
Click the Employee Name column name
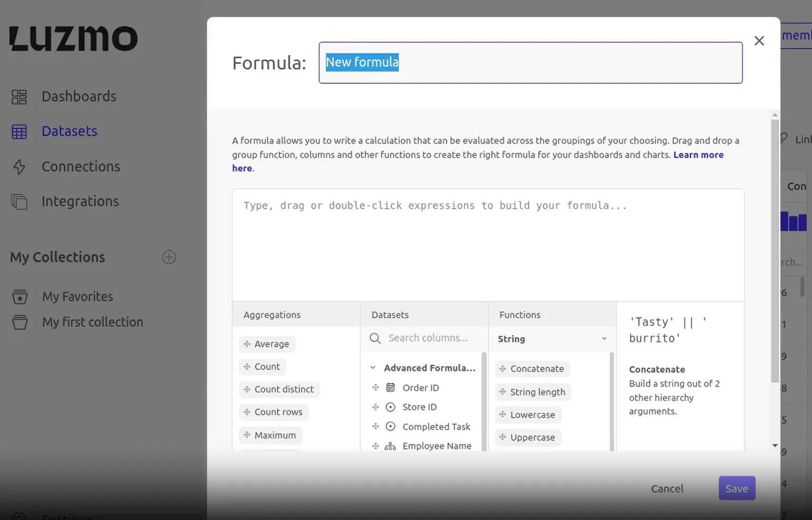click(437, 446)
